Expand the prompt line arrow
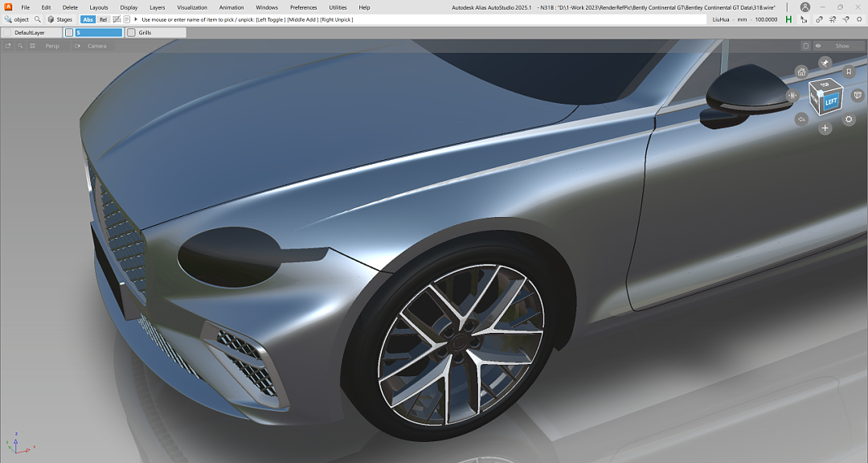This screenshot has height=463, width=868. tap(136, 19)
